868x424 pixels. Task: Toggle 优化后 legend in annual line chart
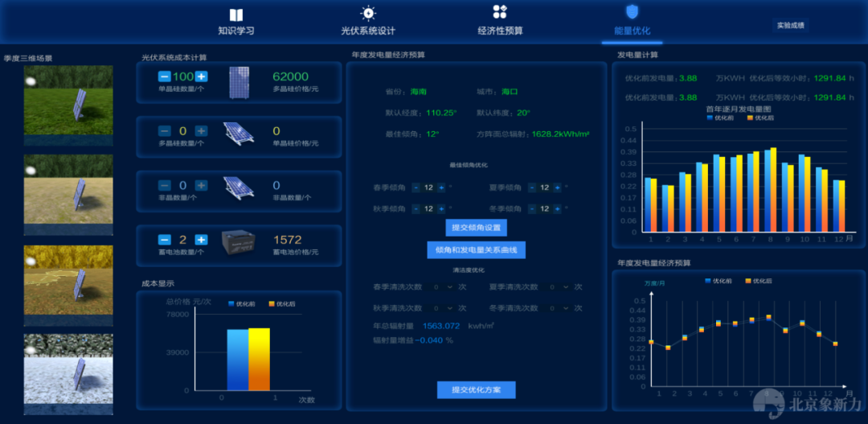[x=755, y=281]
